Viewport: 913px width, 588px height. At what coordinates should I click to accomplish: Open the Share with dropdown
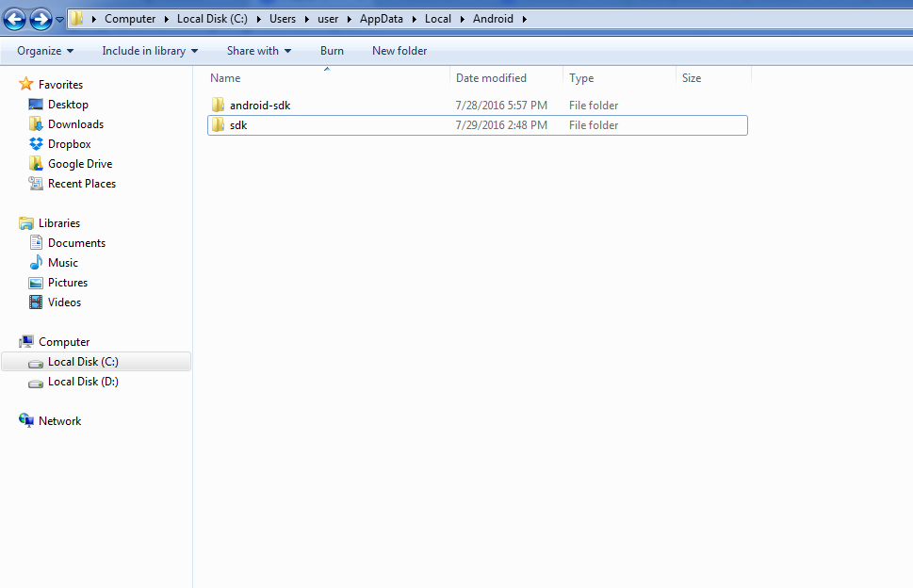click(259, 51)
